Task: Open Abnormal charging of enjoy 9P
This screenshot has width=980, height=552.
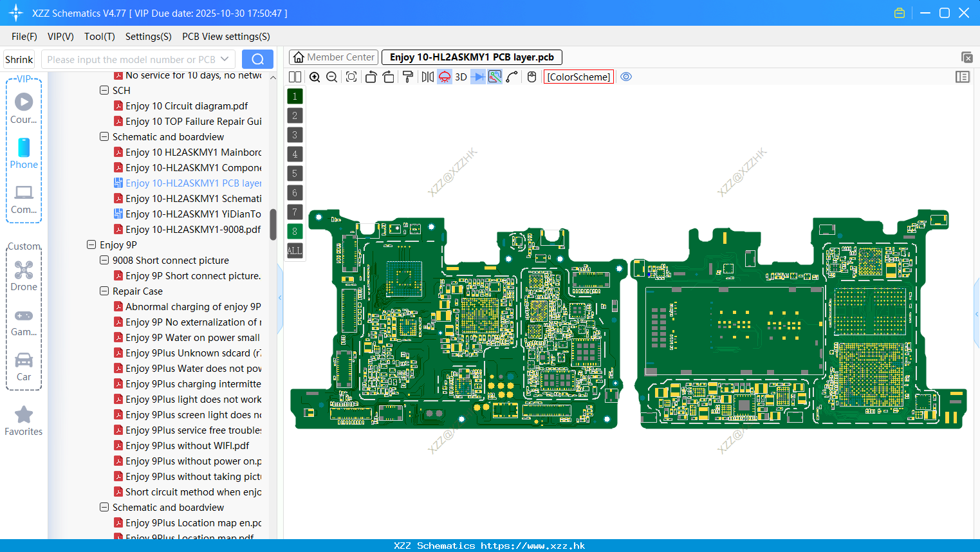Action: coord(193,307)
